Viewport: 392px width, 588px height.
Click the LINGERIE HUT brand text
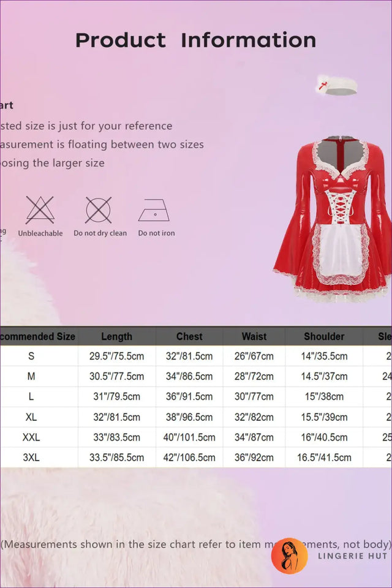click(x=352, y=556)
